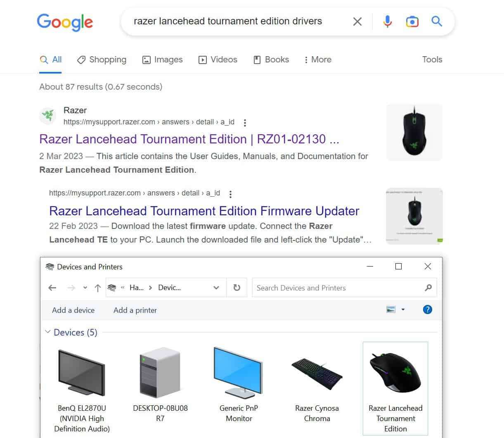
Task: Refresh the Devices and Printers view
Action: 237,288
